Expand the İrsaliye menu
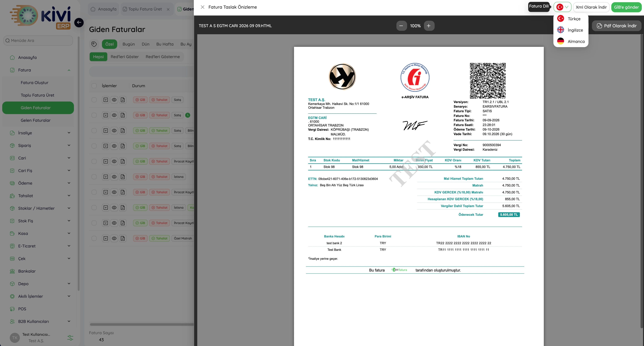The width and height of the screenshot is (644, 346). click(38, 133)
